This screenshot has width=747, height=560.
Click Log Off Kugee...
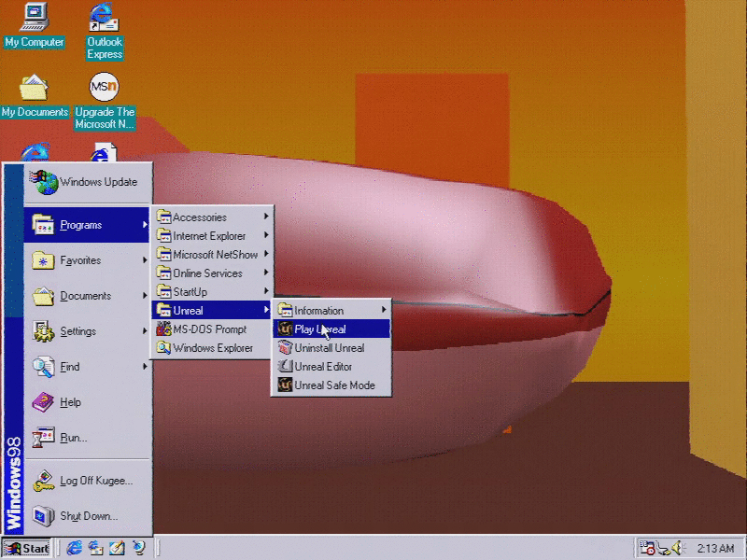[87, 481]
